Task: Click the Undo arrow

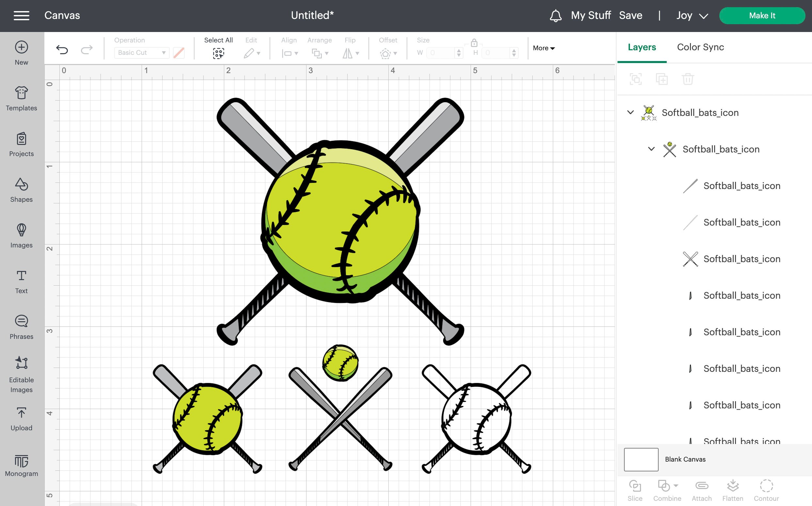Action: point(62,49)
